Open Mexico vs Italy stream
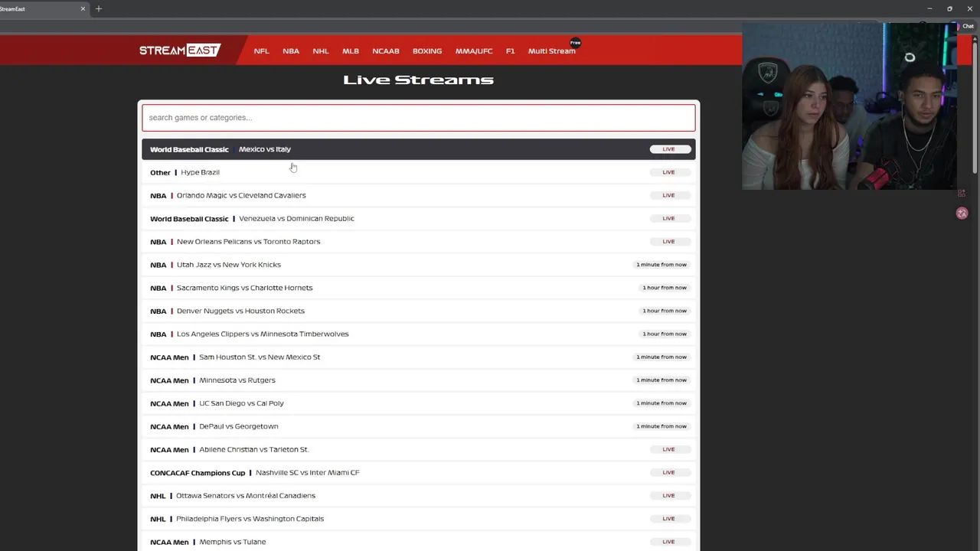Screen dimensions: 980x551 point(419,149)
